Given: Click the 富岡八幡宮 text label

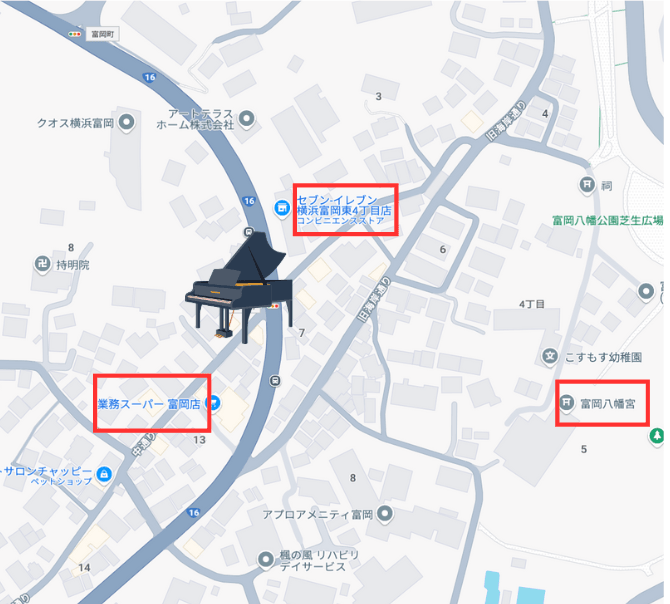Looking at the screenshot, I should (608, 404).
